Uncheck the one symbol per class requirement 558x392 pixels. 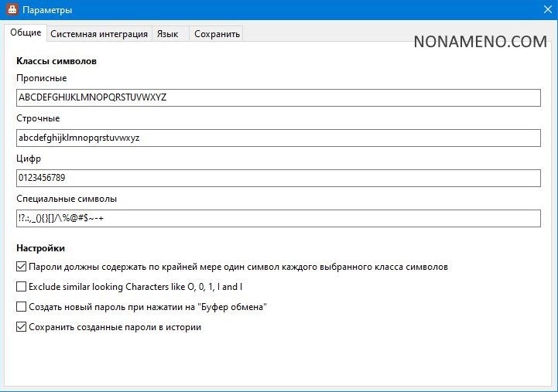[x=21, y=267]
